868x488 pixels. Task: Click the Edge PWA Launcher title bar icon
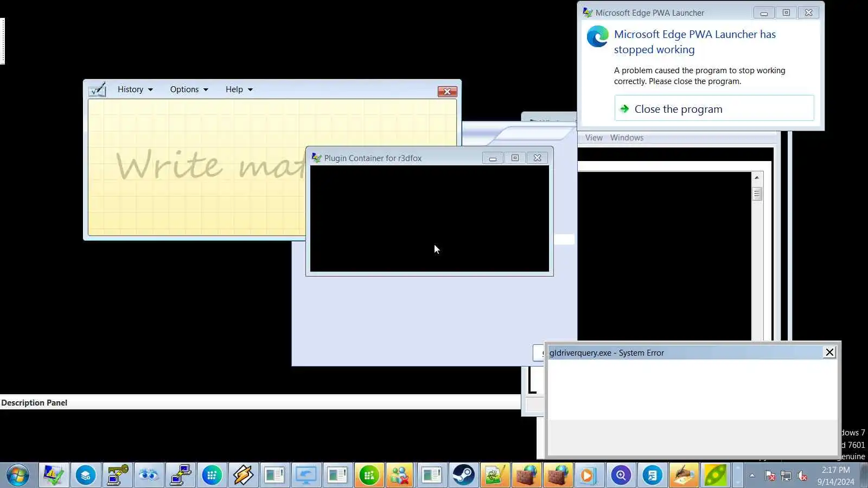(x=588, y=12)
